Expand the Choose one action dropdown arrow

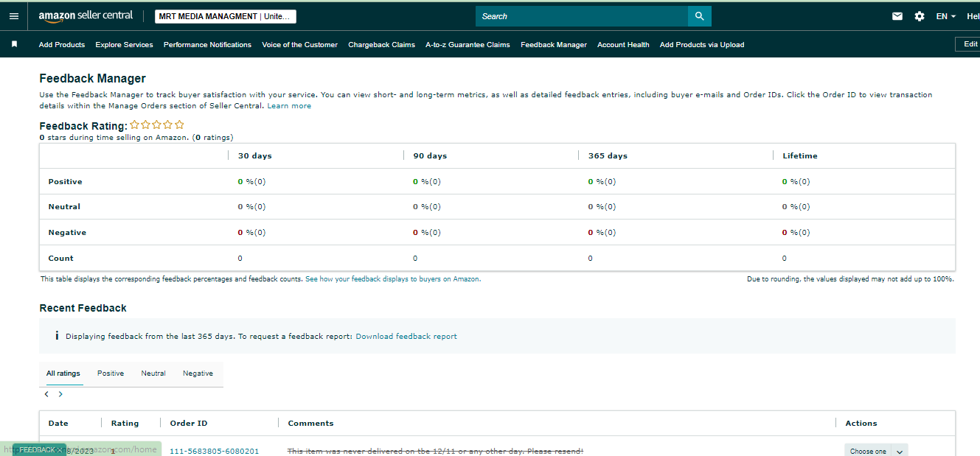tap(900, 451)
